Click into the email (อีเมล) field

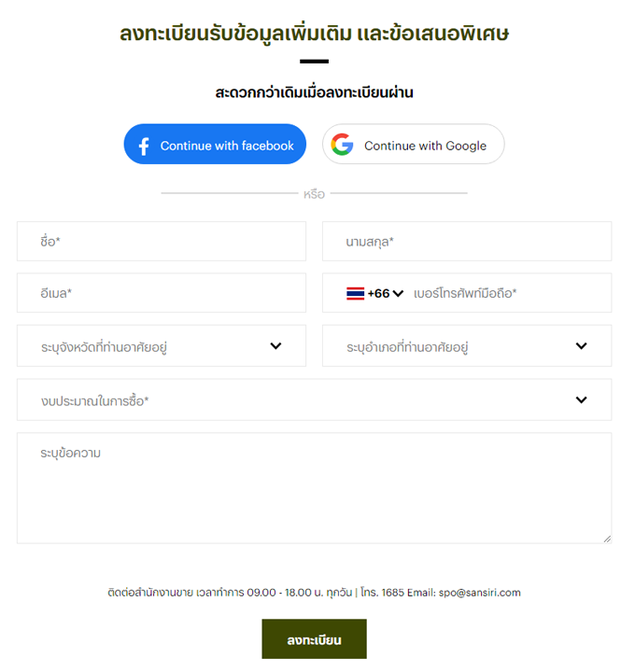point(161,293)
